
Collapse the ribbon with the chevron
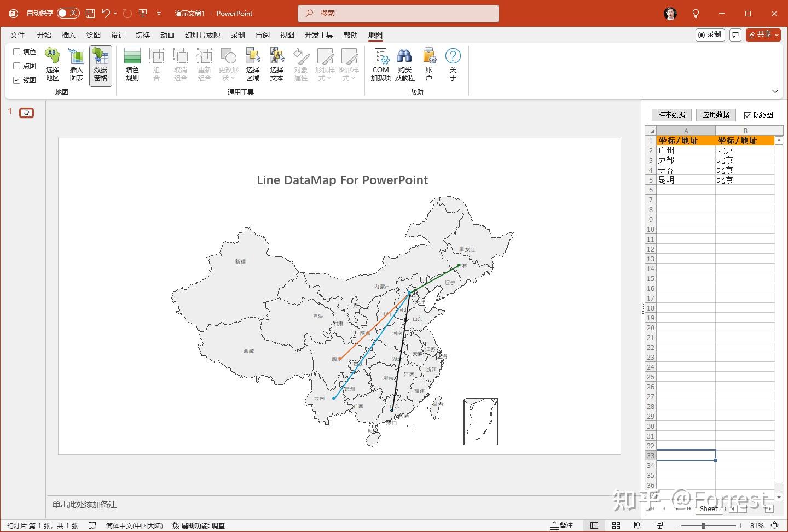tap(775, 91)
